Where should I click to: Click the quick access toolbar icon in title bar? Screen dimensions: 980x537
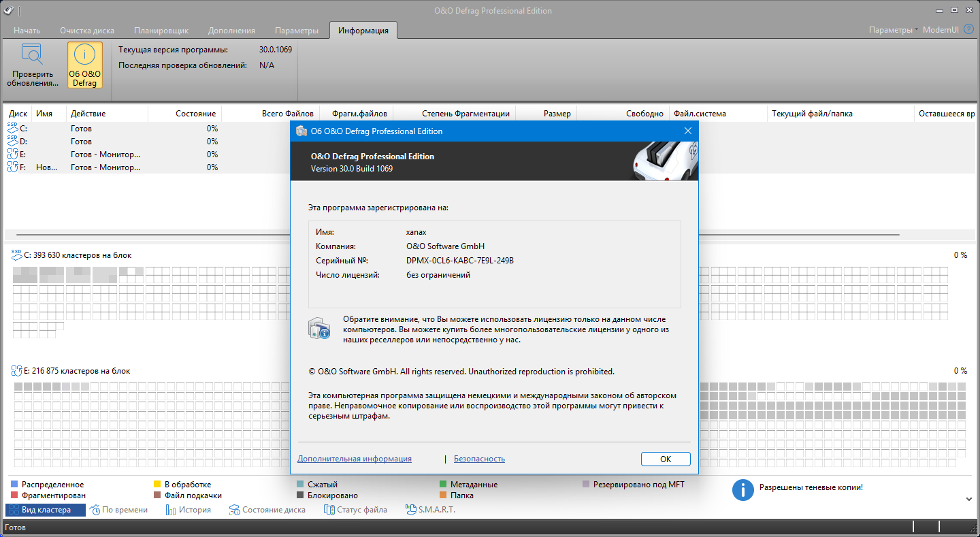pyautogui.click(x=9, y=10)
